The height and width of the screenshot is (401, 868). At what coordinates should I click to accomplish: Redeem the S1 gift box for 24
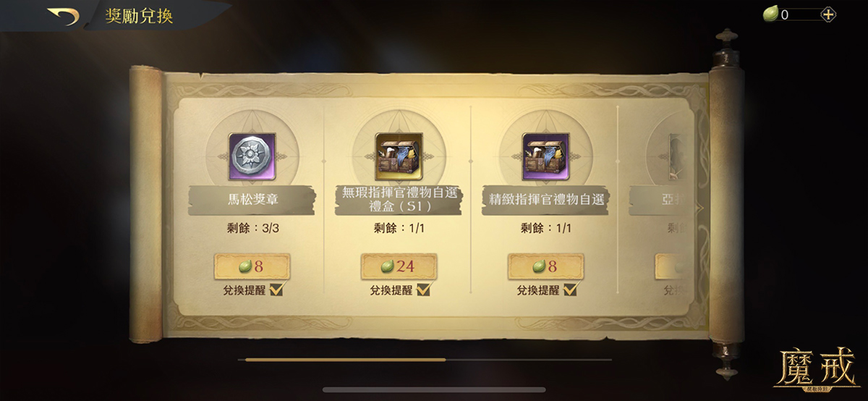[399, 266]
